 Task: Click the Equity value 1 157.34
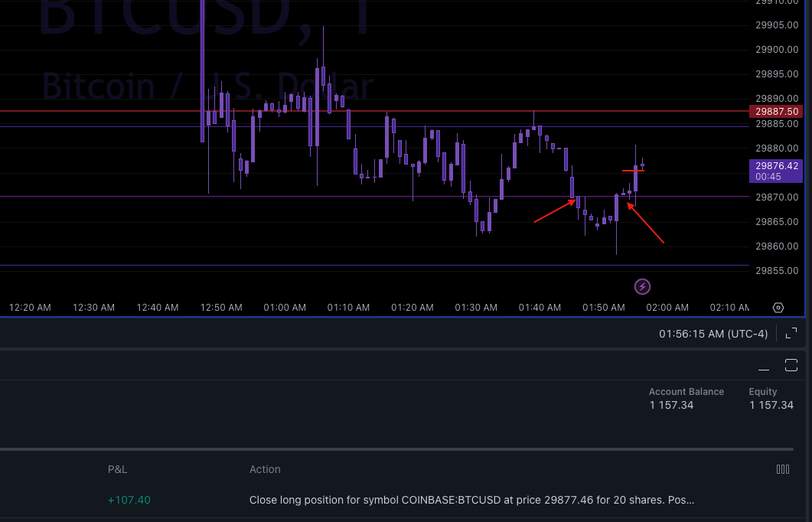point(771,405)
